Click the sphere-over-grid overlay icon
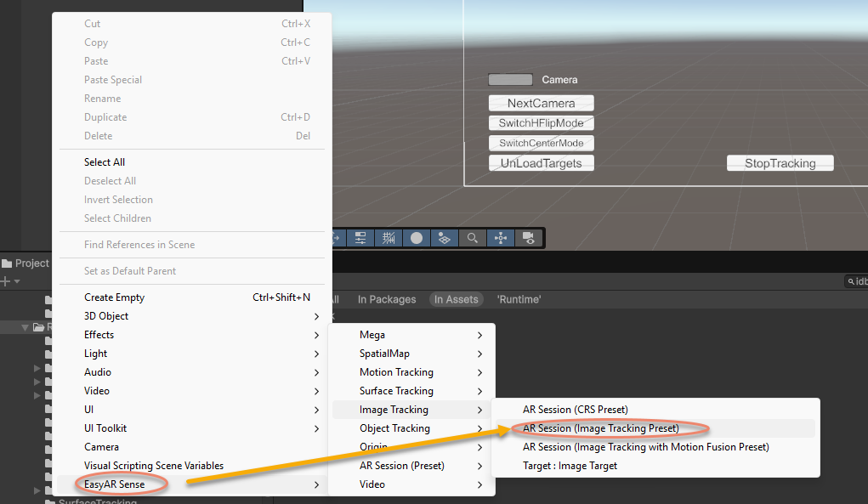Viewport: 868px width, 504px height. [x=444, y=238]
